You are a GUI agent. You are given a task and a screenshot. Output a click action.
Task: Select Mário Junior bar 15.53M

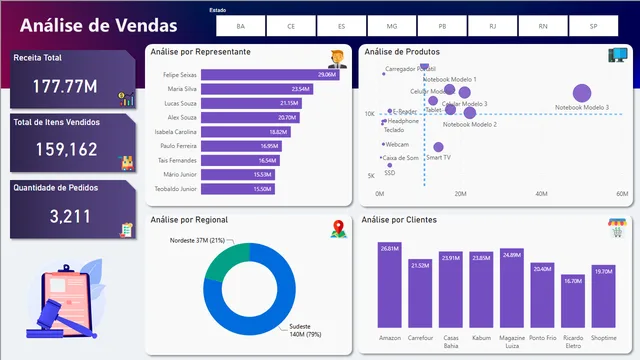238,174
